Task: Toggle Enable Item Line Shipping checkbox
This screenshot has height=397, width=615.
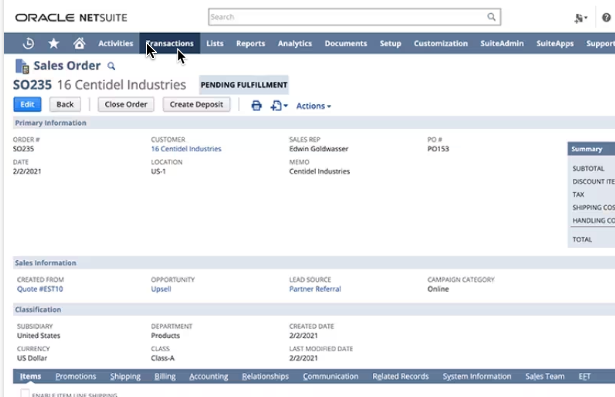Action: click(x=25, y=393)
